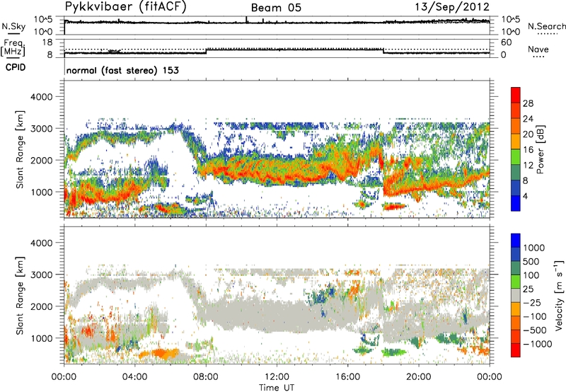Click the '08:00' time axis tick label
This screenshot has width=566, height=392.
[x=206, y=377]
